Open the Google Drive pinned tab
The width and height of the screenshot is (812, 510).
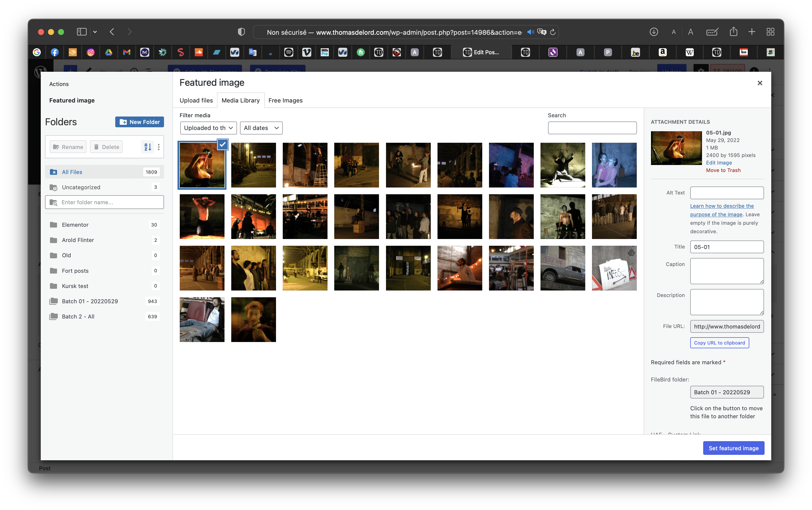coord(108,52)
